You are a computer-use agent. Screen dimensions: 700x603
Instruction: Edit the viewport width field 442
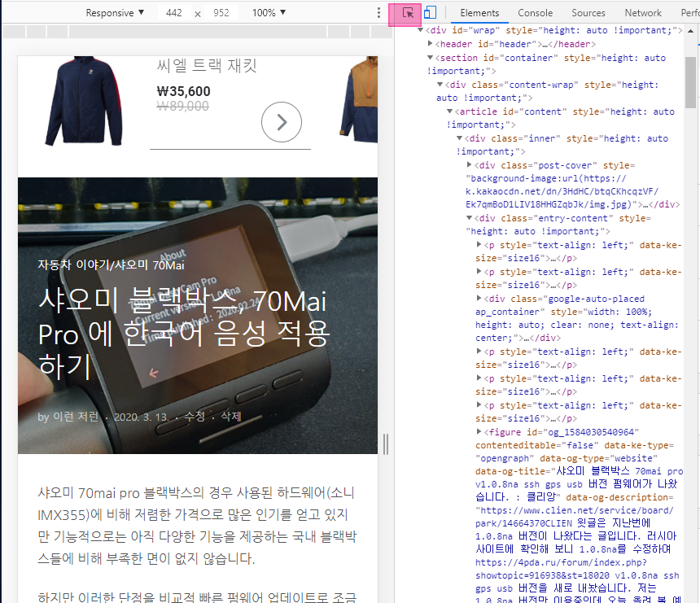click(x=174, y=12)
